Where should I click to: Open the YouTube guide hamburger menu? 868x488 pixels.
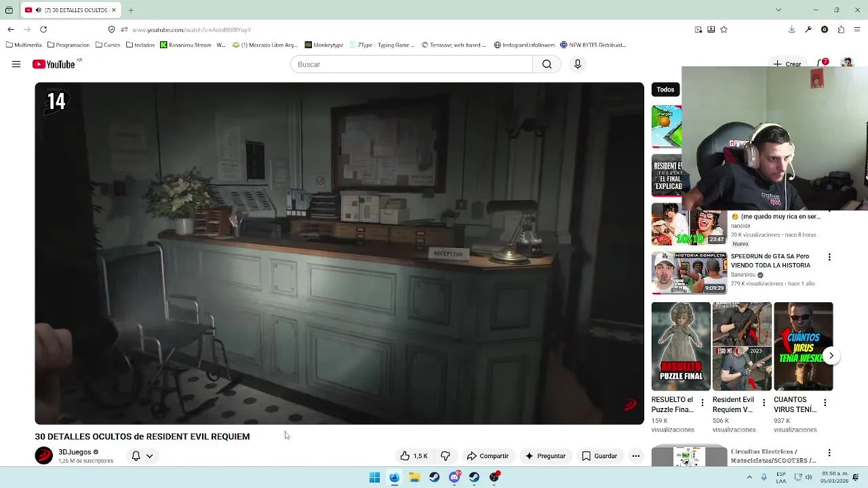click(16, 64)
